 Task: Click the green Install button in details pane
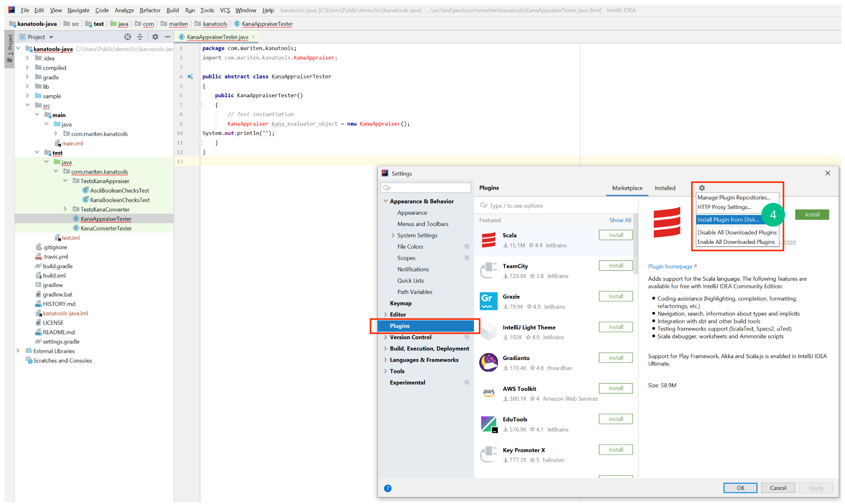[x=812, y=215]
